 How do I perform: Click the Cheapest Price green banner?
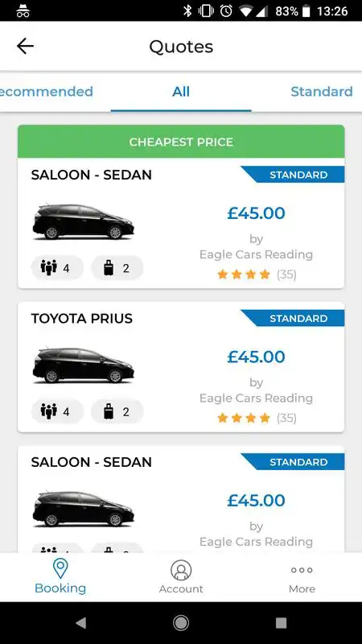(181, 142)
